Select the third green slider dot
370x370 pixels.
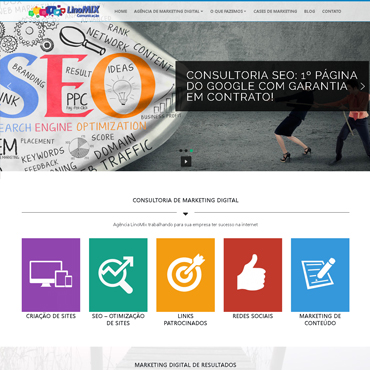(x=191, y=151)
